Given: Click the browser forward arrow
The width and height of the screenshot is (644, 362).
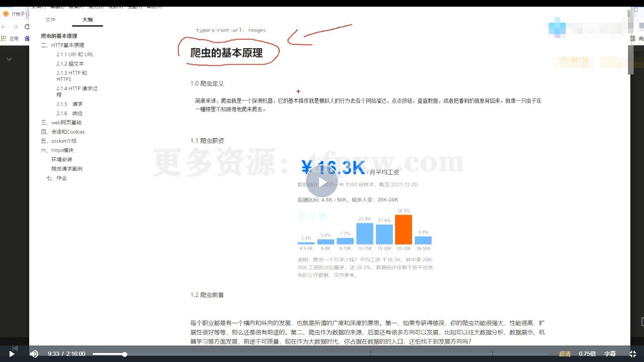Looking at the screenshot, I should [x=16, y=27].
